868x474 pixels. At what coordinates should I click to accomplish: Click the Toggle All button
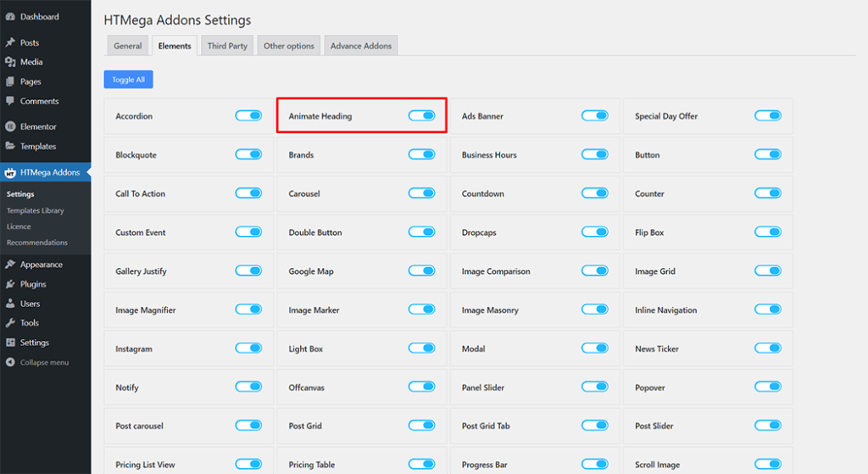point(129,80)
